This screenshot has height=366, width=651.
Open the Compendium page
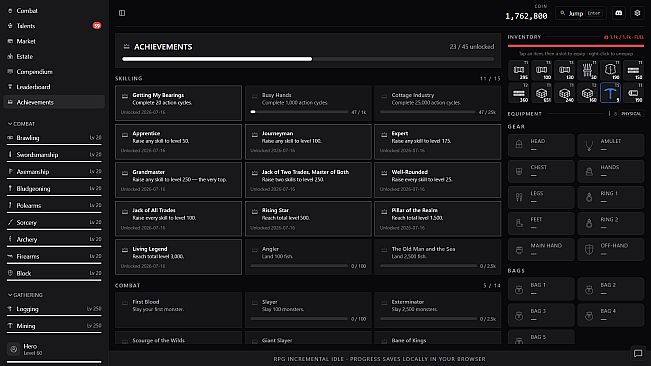pyautogui.click(x=54, y=72)
